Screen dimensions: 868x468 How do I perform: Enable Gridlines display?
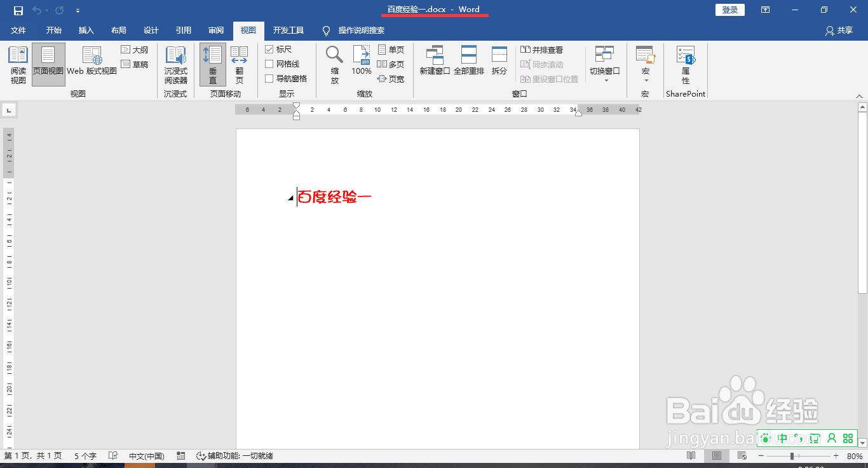tap(269, 64)
